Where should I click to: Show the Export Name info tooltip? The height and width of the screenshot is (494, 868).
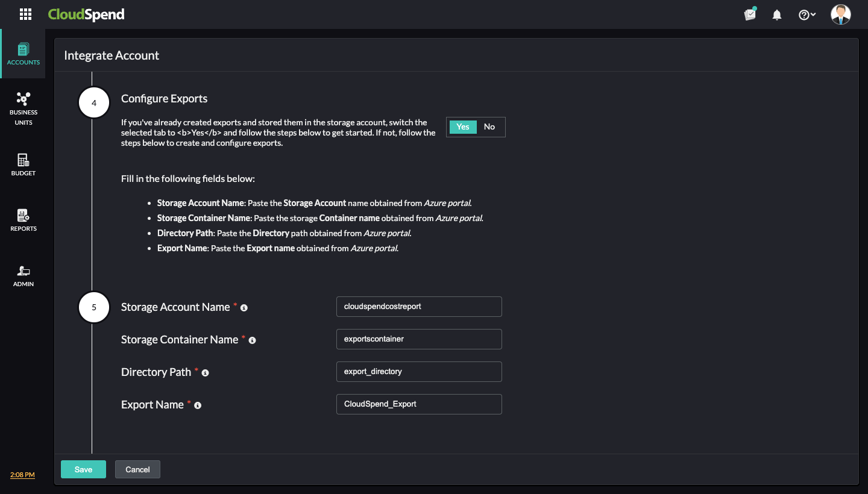(x=197, y=405)
